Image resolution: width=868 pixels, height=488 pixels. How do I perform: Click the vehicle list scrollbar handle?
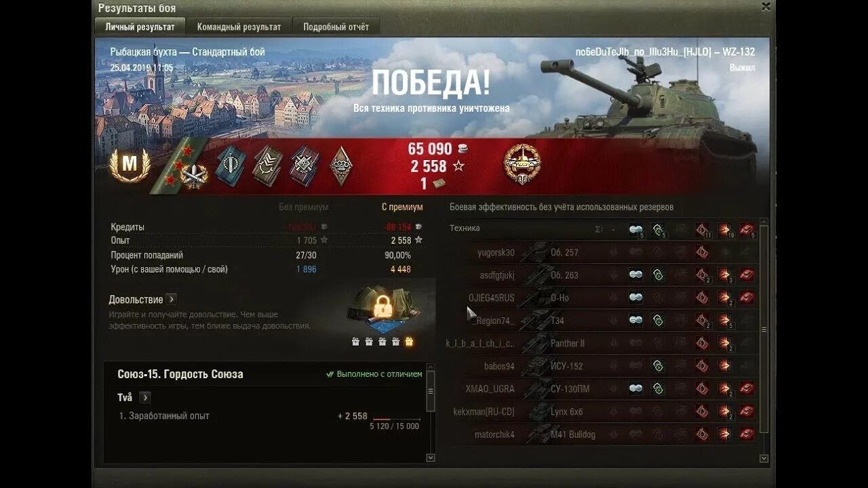point(764,329)
